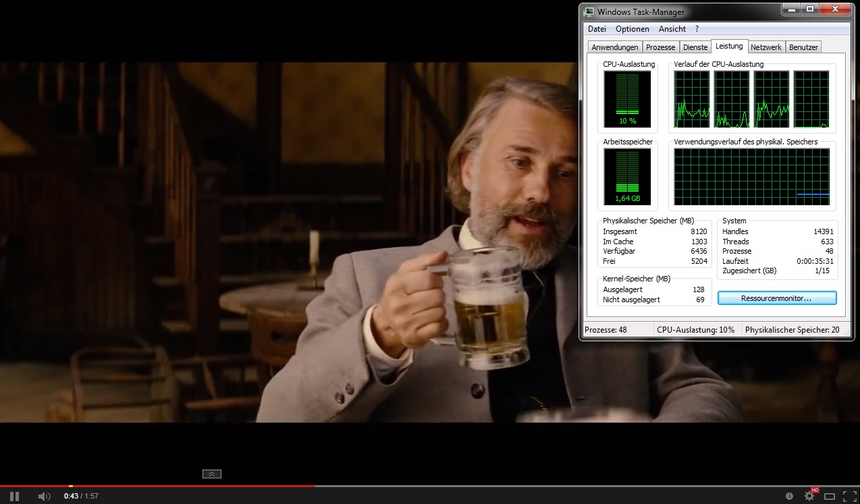Click the third CPU core history graph
This screenshot has width=860, height=504.
(x=772, y=99)
